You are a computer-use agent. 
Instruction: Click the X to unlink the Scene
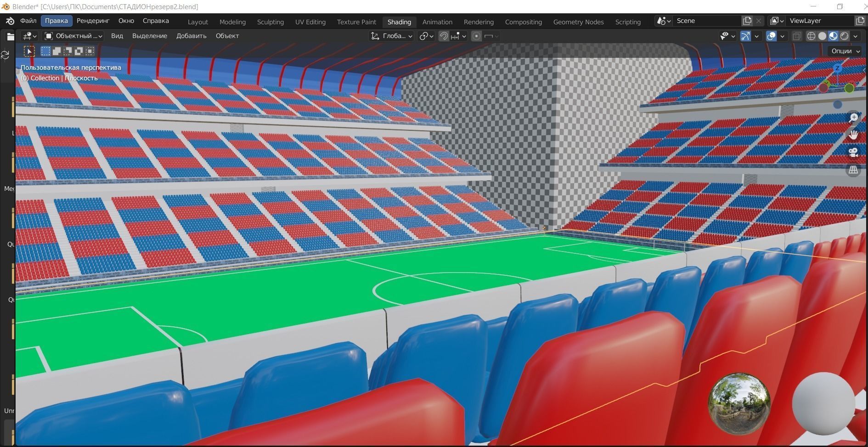[x=759, y=21]
